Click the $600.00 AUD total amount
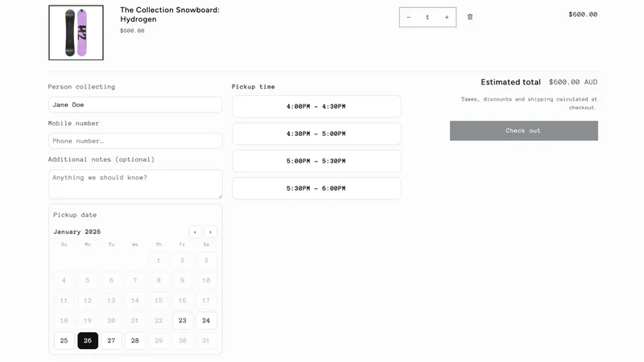Viewport: 644px width, 362px height. 573,82
